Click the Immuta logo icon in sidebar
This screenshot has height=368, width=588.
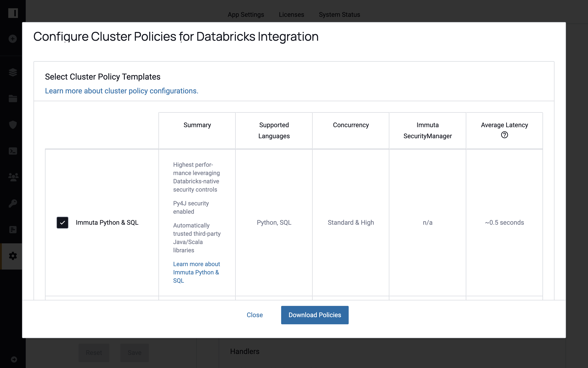coord(13,13)
